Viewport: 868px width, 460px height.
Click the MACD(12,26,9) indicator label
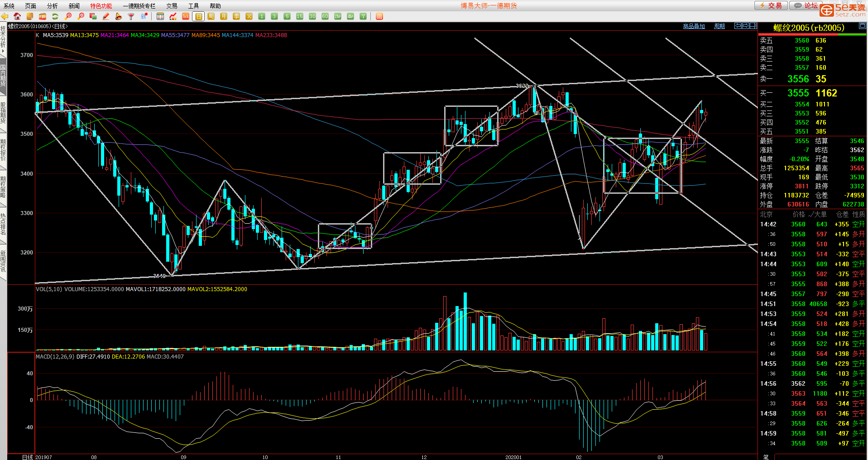pos(55,357)
